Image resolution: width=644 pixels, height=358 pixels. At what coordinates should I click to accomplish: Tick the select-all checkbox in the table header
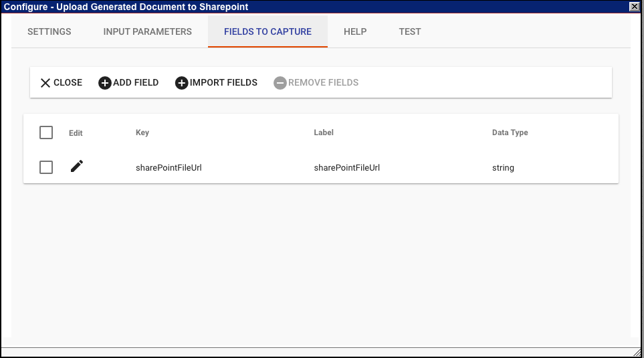point(46,132)
